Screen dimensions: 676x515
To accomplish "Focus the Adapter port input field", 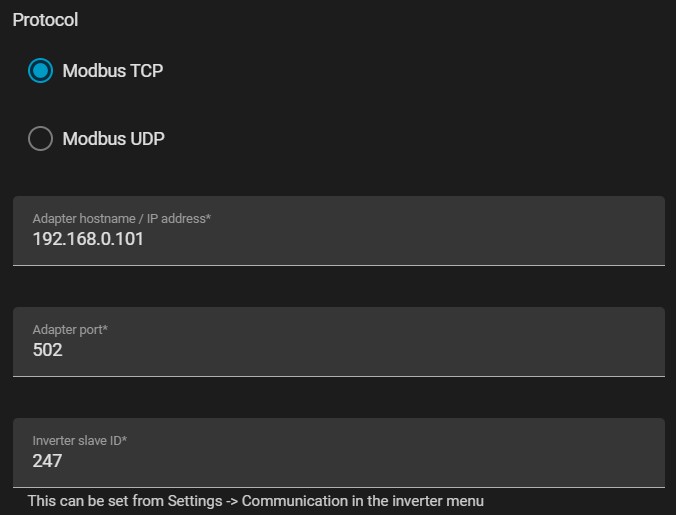I will pyautogui.click(x=339, y=342).
